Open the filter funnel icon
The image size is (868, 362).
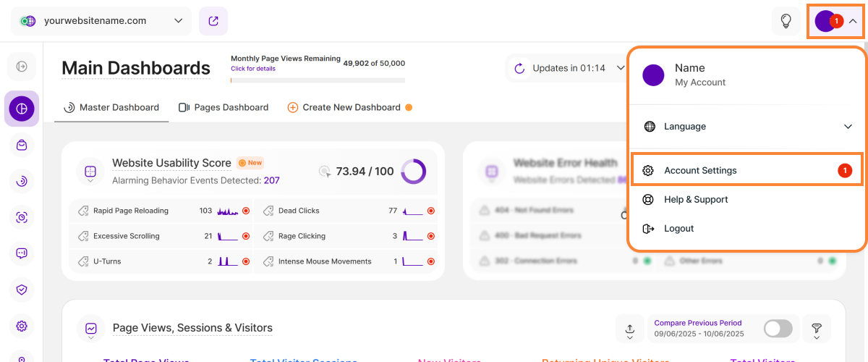coord(817,329)
